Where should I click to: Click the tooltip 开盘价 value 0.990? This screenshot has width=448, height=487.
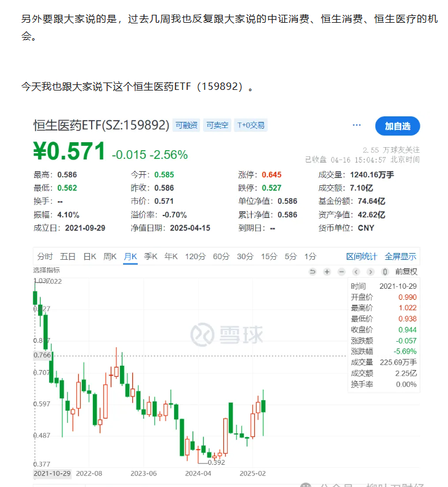[x=407, y=297]
